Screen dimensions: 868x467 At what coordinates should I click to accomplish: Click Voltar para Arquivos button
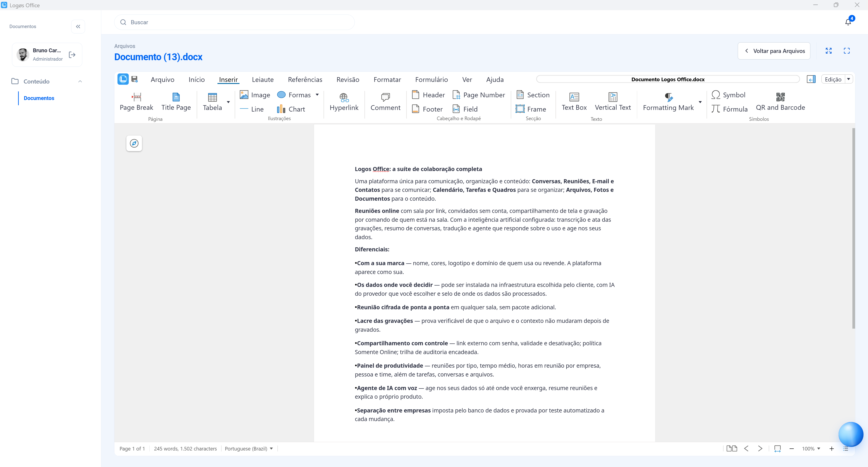774,51
